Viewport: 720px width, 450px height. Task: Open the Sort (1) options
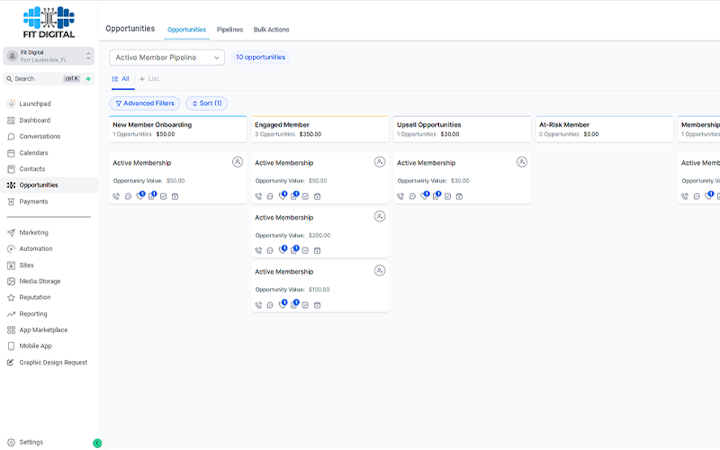[207, 103]
